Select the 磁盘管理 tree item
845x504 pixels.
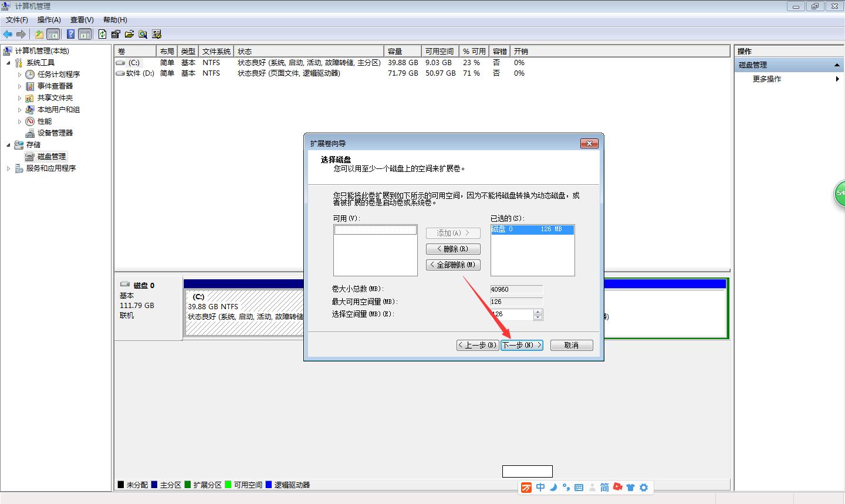click(52, 157)
